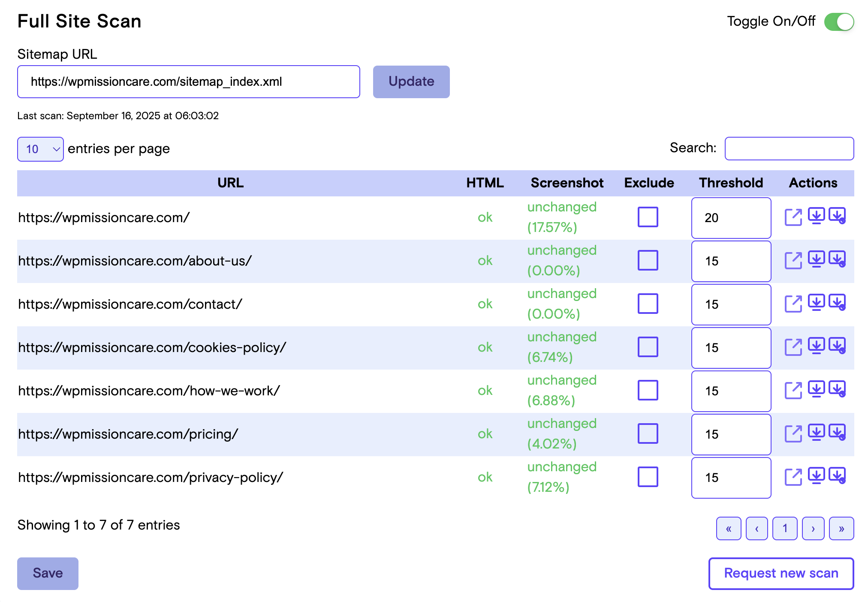Image resolution: width=868 pixels, height=602 pixels.
Task: Check the Exclude box for the about-us page
Action: click(x=648, y=261)
